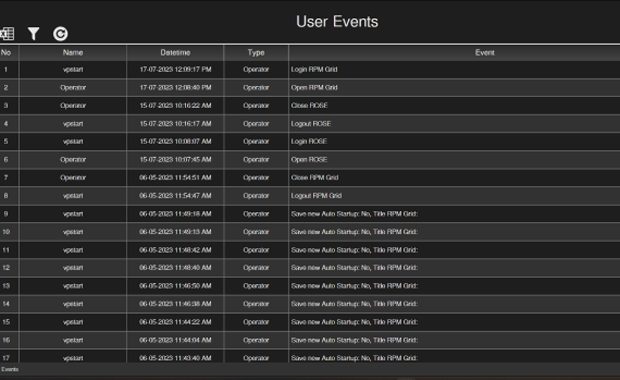Screen dimensions: 620x380
Task: Select the Logout ROSE event
Action: 311,124
